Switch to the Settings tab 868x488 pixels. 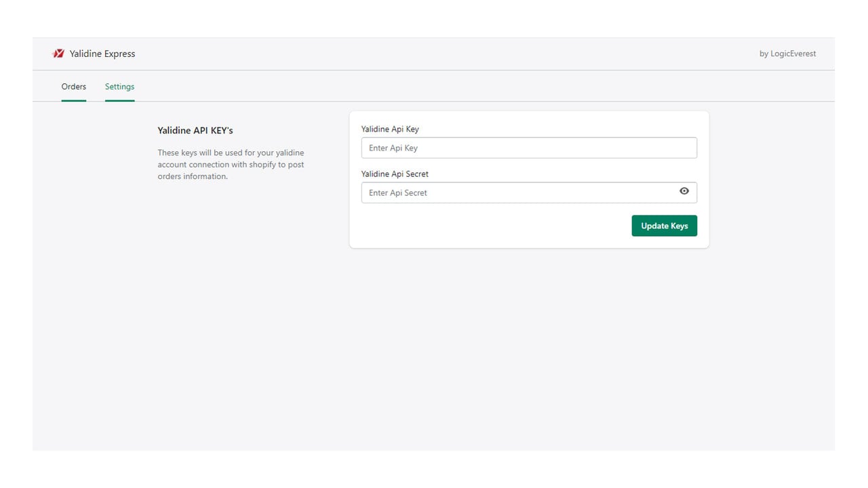point(119,87)
